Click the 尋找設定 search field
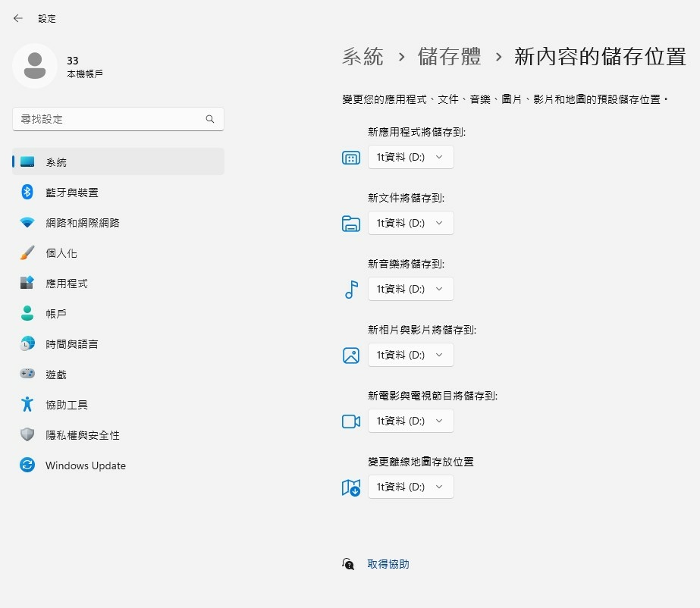This screenshot has width=700, height=608. coord(118,119)
